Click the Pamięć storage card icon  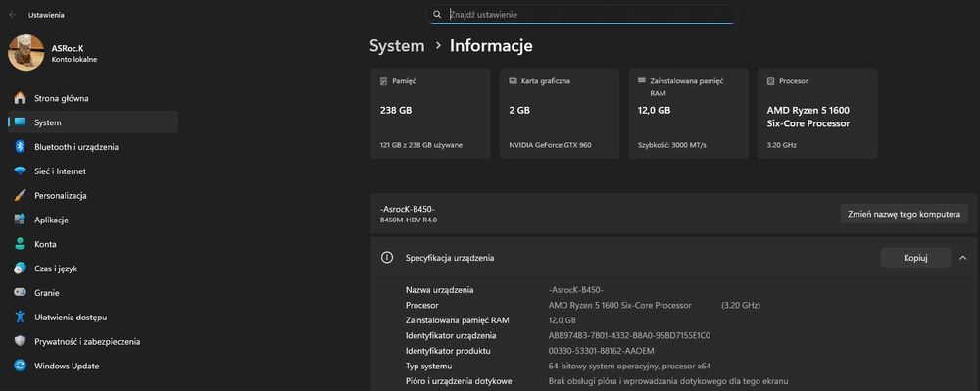[x=384, y=81]
